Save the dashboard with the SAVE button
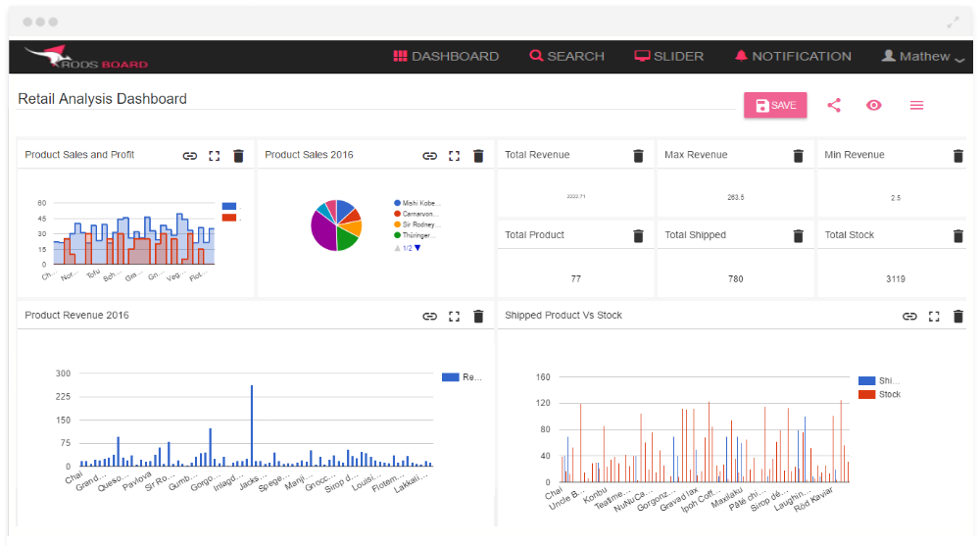Viewport: 980px width, 546px height. click(775, 105)
